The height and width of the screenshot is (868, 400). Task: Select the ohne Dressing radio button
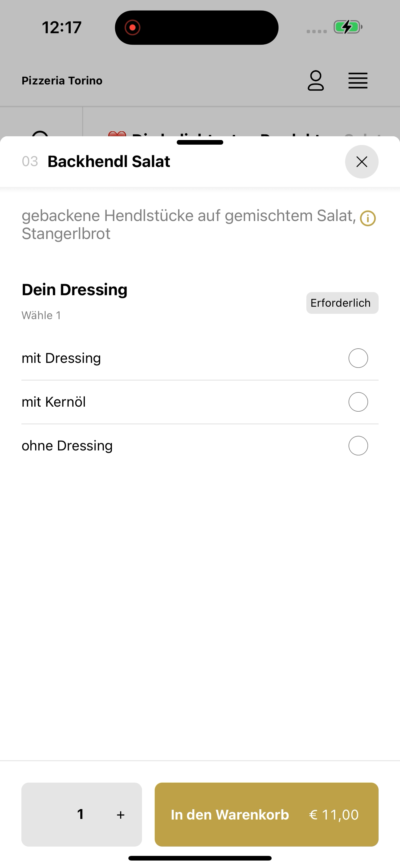tap(358, 446)
